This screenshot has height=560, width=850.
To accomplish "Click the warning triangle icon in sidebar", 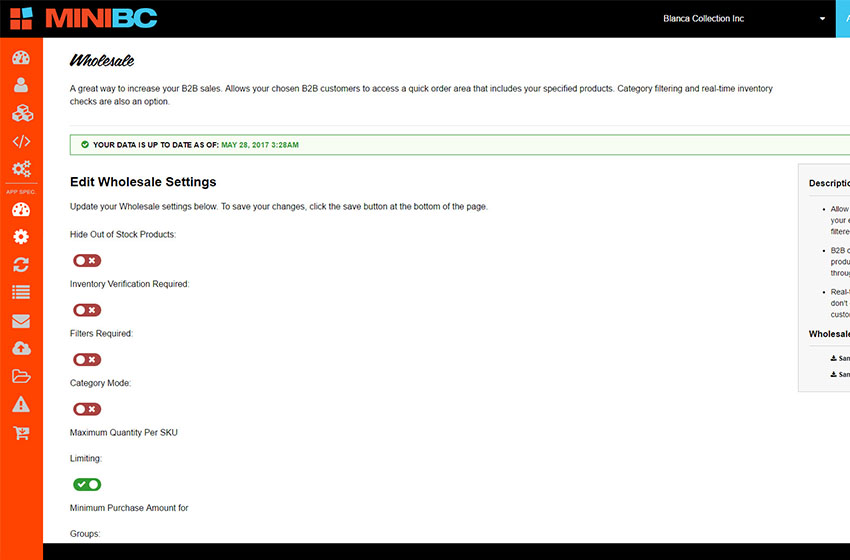I will [21, 405].
